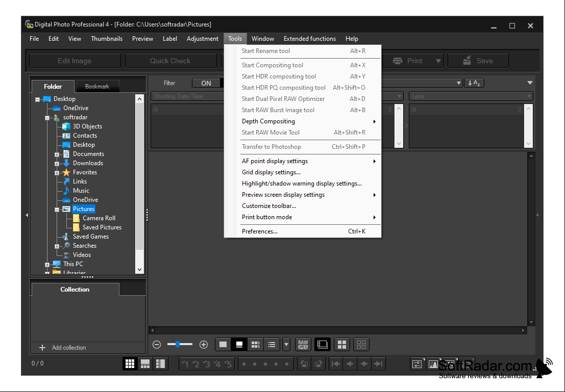Open the Adjustment menu
Screen dimensions: 565x392
[x=203, y=39]
